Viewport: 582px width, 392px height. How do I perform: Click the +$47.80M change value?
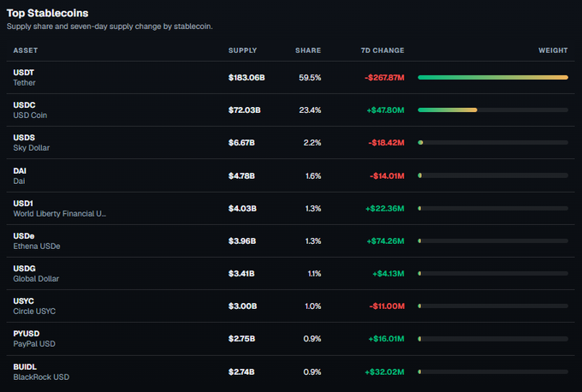pyautogui.click(x=385, y=110)
